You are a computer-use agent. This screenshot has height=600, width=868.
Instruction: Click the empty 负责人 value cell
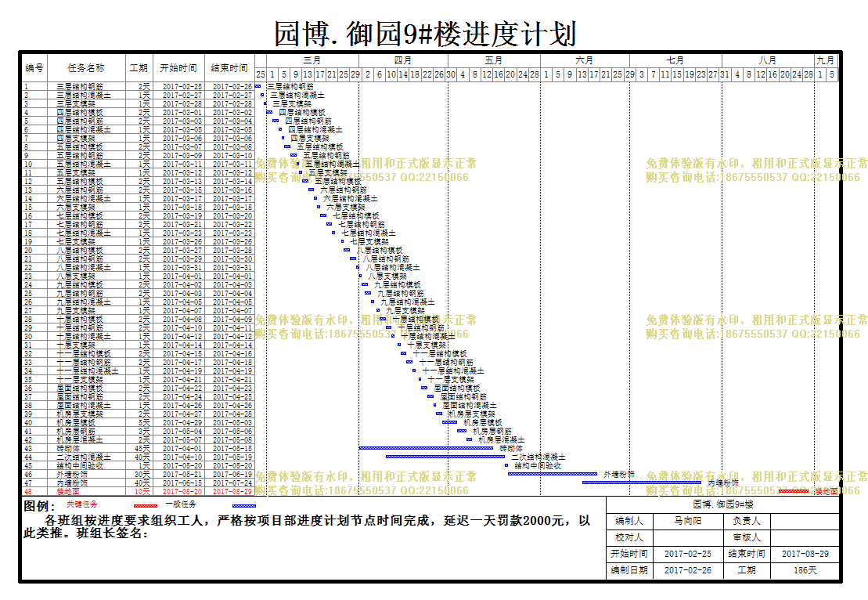(x=805, y=521)
